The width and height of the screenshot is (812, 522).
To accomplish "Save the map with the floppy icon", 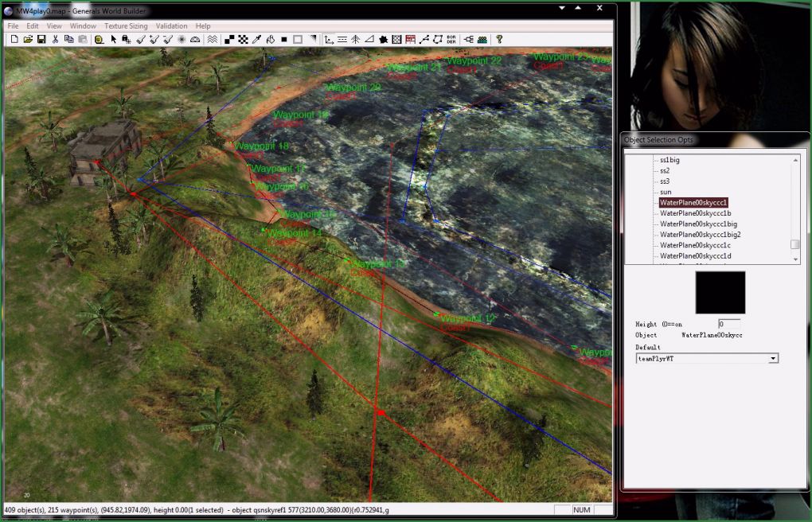I will pos(41,39).
